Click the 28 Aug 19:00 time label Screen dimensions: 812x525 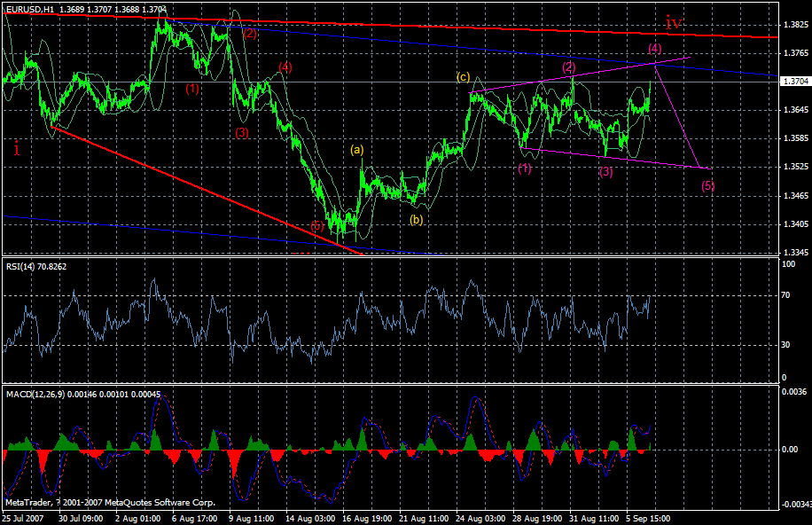pyautogui.click(x=537, y=518)
